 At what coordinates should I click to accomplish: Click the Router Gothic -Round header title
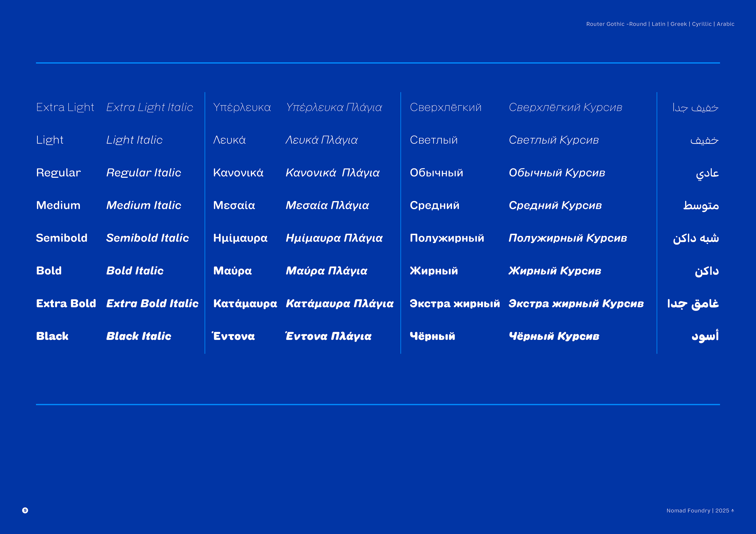point(616,24)
